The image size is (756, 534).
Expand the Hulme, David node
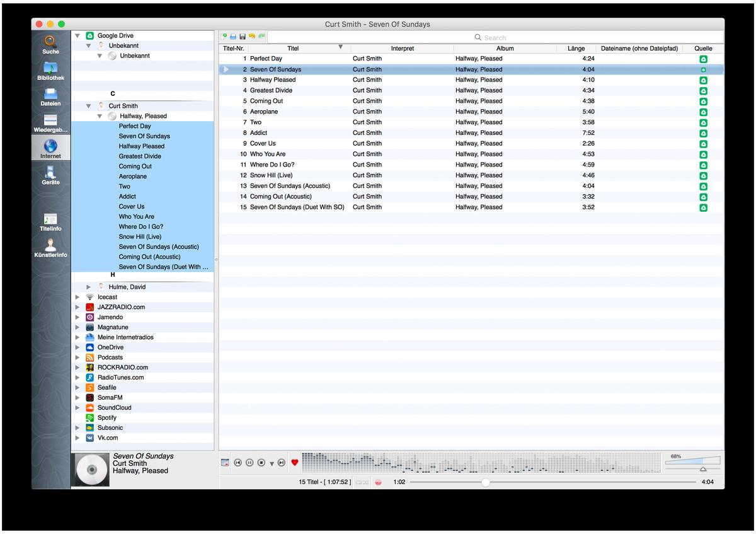[89, 287]
